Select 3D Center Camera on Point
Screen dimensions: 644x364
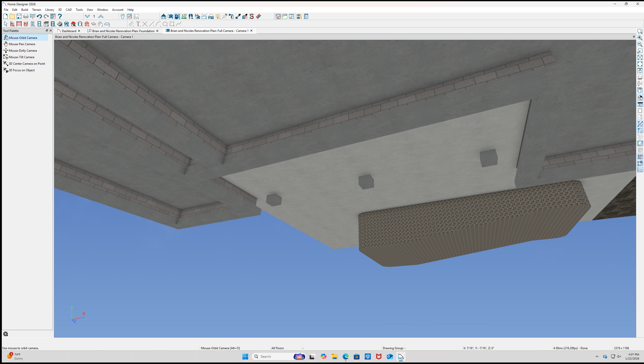(x=27, y=64)
